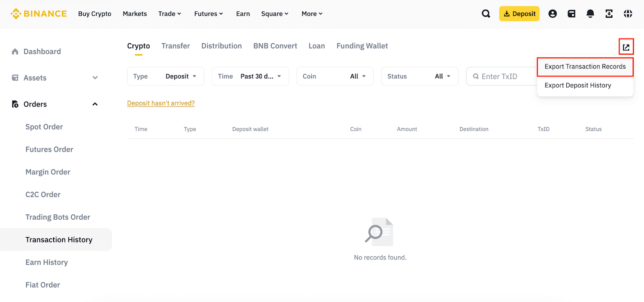The width and height of the screenshot is (644, 302).
Task: Switch to the Distribution tab
Action: (221, 46)
